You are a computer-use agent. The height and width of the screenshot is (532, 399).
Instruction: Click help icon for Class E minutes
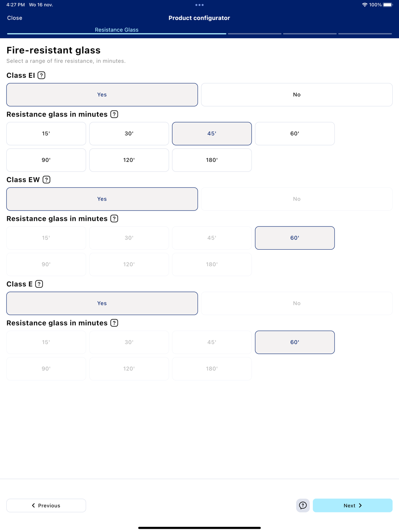tap(114, 323)
